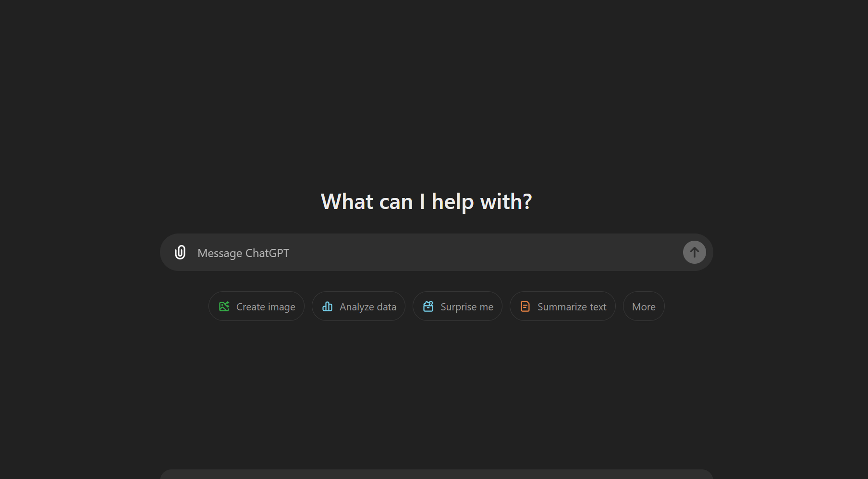Click the gift icon beside Surprise me
The image size is (868, 479).
(x=428, y=307)
